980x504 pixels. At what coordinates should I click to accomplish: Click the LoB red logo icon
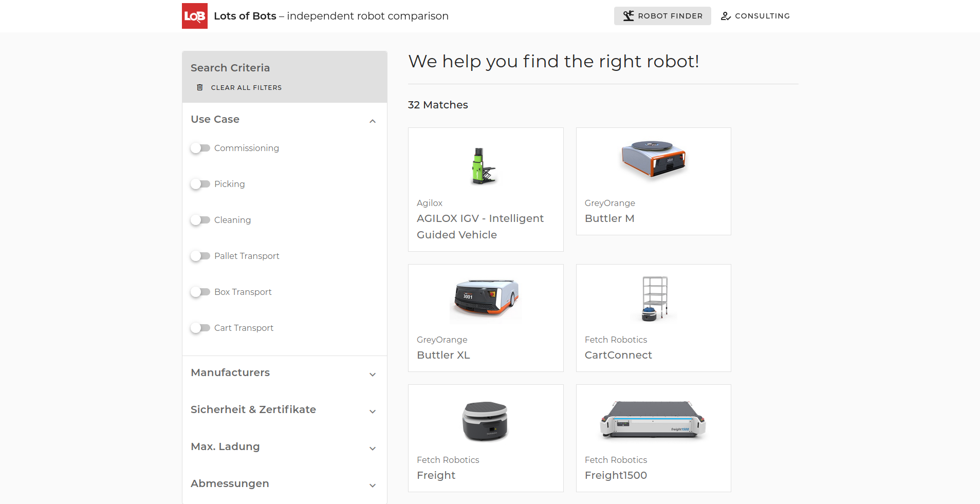(195, 16)
